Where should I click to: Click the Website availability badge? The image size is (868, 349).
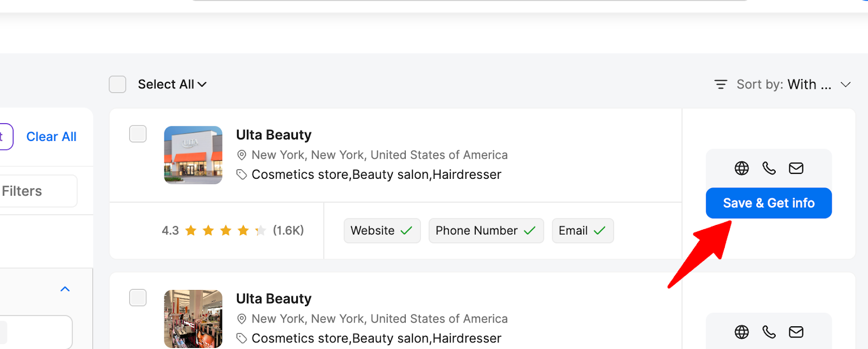[x=382, y=231]
